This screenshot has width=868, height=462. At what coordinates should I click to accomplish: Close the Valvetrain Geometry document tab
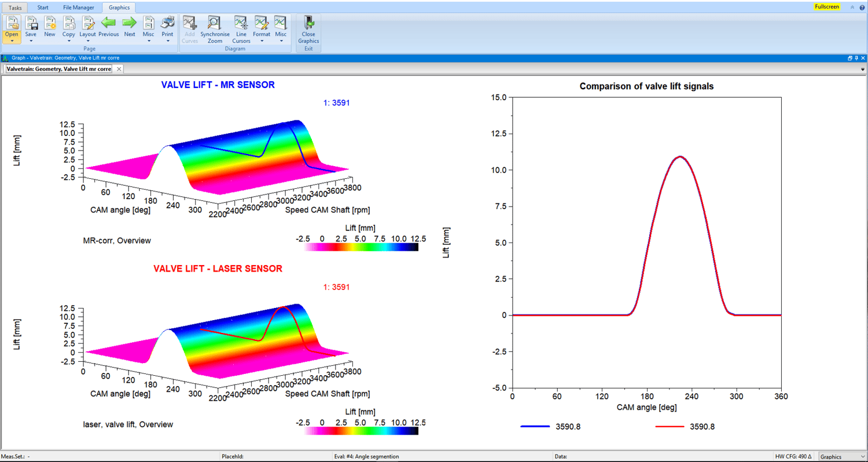119,69
